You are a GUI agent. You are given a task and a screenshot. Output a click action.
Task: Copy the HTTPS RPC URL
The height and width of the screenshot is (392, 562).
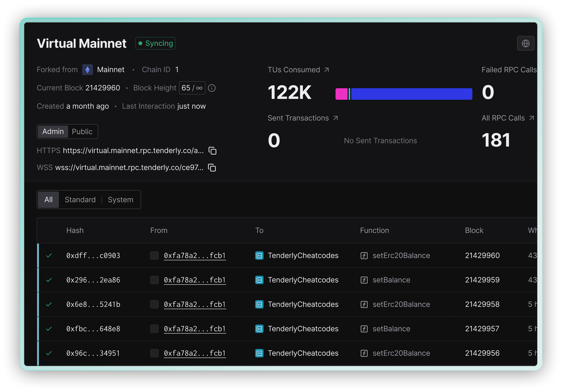pos(212,151)
